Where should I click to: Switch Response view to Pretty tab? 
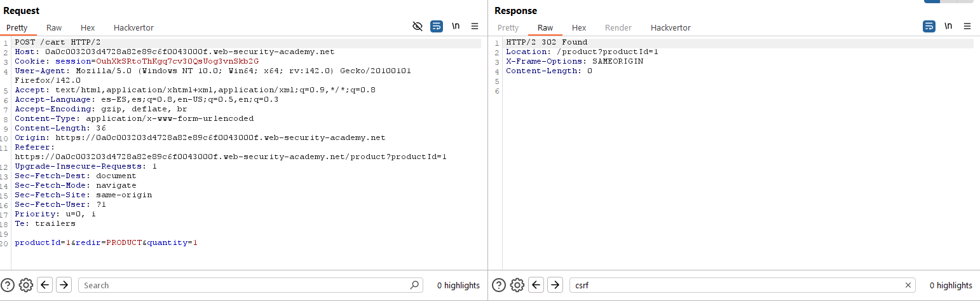508,28
